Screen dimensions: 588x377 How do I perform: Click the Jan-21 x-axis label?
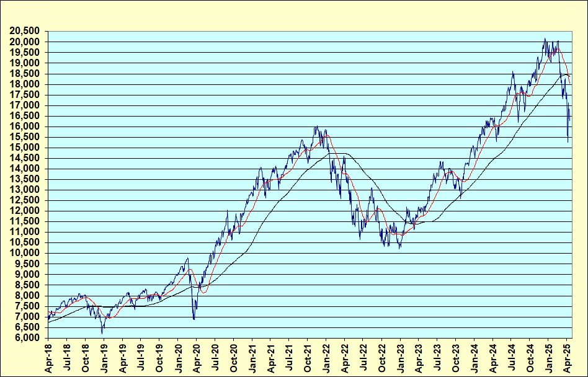(252, 358)
